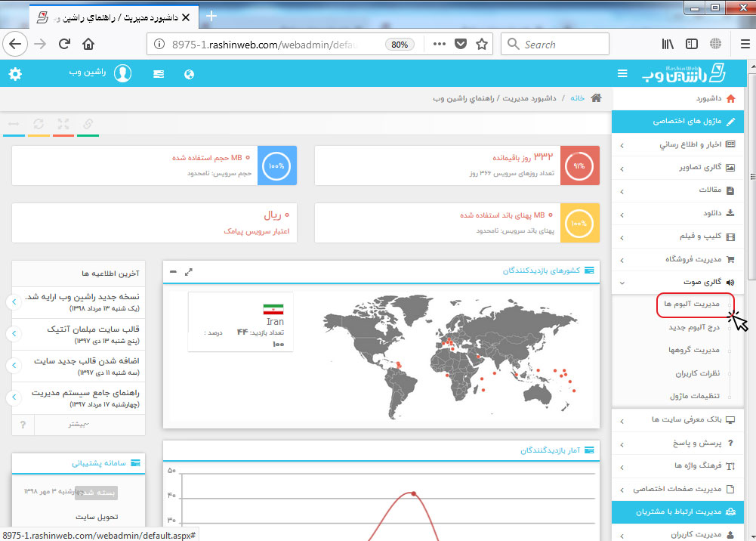Screen dimensions: 756x541
Task: Click the yellow 100% bandwidth progress circle
Action: tap(579, 223)
